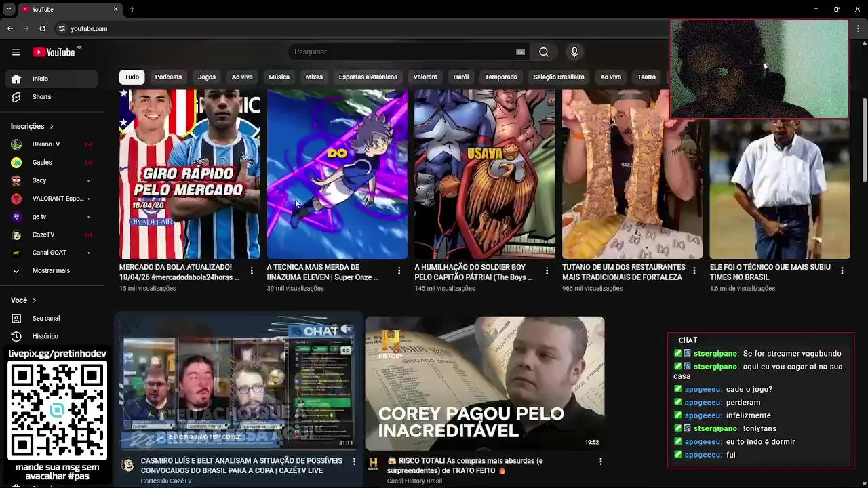868x488 pixels.
Task: Open the Tutano restaurant short thumbnail
Action: coord(632,174)
